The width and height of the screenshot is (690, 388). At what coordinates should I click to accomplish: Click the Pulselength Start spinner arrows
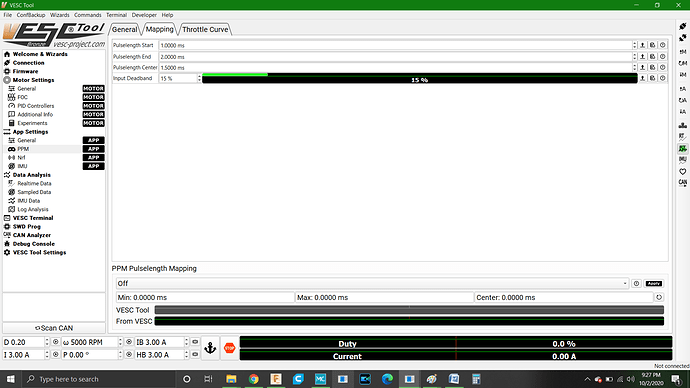click(x=635, y=45)
